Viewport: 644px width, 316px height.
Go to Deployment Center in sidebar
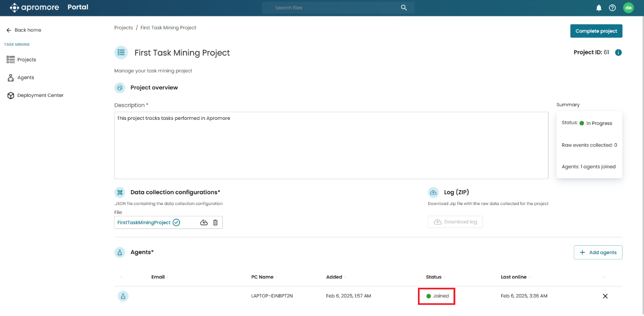(x=40, y=95)
